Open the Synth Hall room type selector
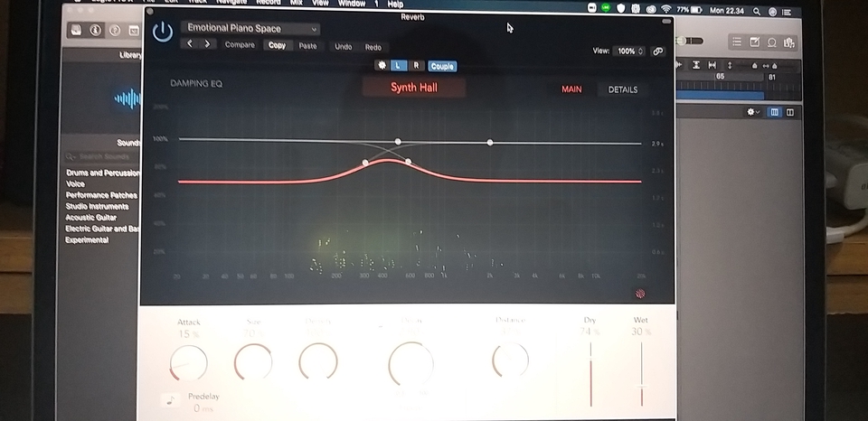 (413, 88)
